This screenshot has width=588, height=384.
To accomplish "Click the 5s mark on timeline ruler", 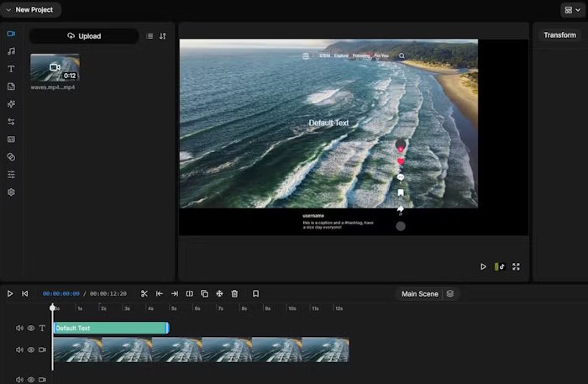I will [174, 308].
